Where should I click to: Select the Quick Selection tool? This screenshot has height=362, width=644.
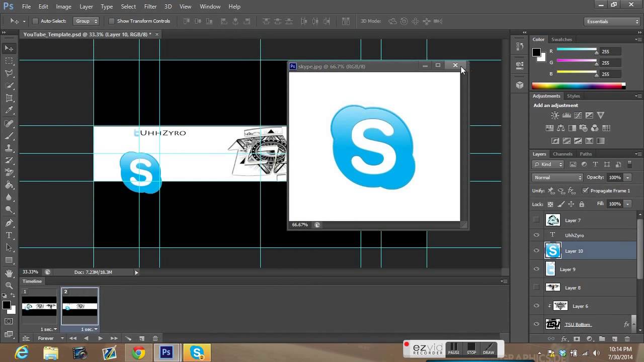click(x=9, y=86)
